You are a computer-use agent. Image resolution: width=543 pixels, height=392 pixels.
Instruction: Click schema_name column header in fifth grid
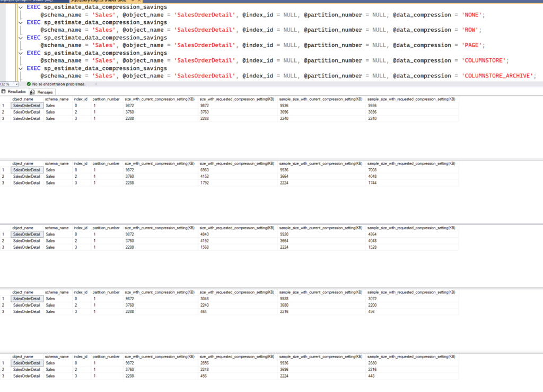(x=56, y=356)
